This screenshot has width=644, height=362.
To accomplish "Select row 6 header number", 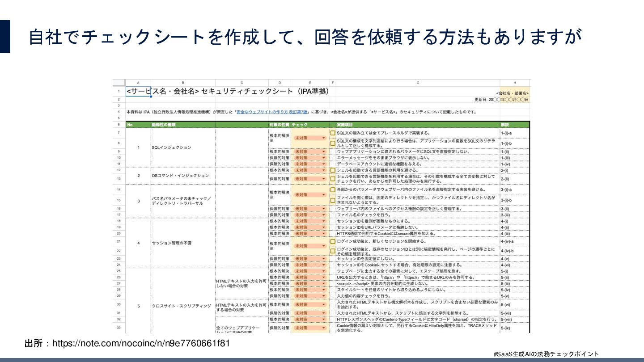I will tap(119, 124).
